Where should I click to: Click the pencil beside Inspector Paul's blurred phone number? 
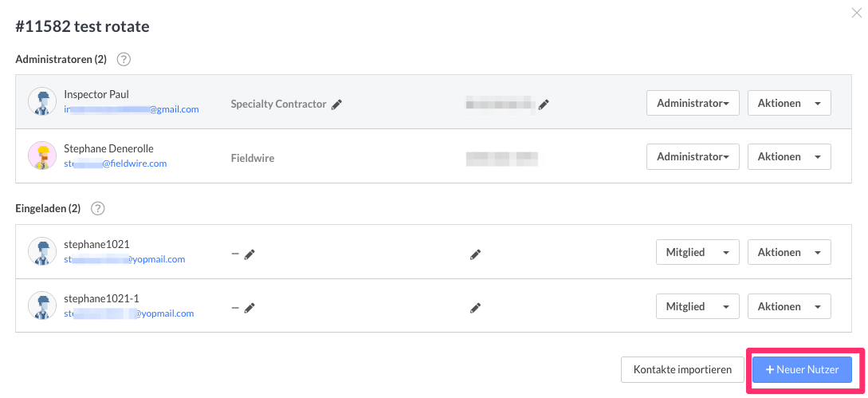pos(544,104)
